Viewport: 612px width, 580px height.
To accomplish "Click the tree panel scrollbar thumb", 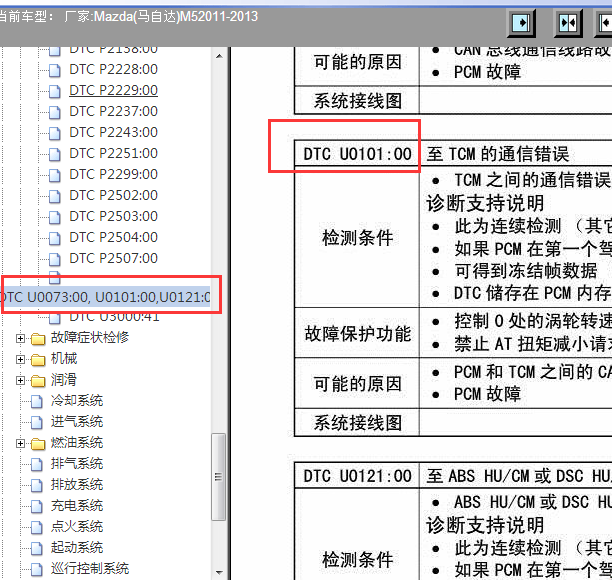I will (x=219, y=477).
